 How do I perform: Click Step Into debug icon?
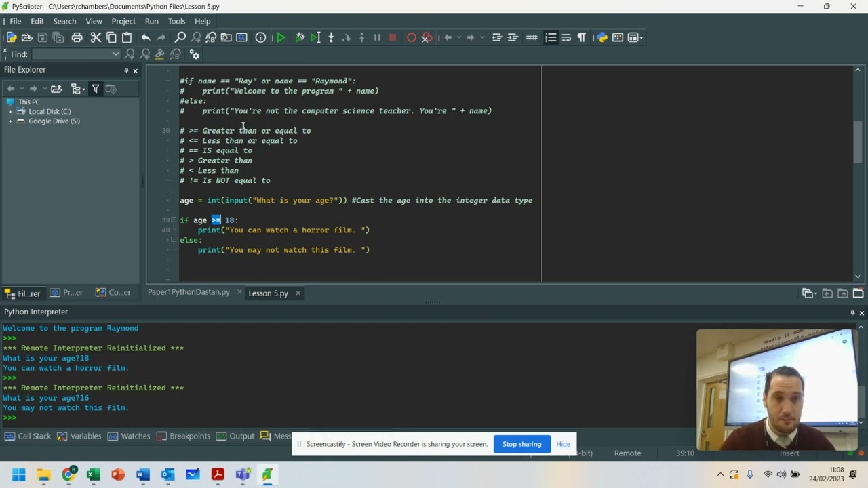tap(331, 37)
